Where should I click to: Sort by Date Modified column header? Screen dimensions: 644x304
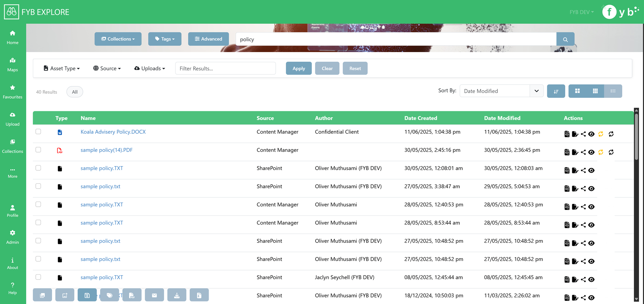click(x=502, y=118)
